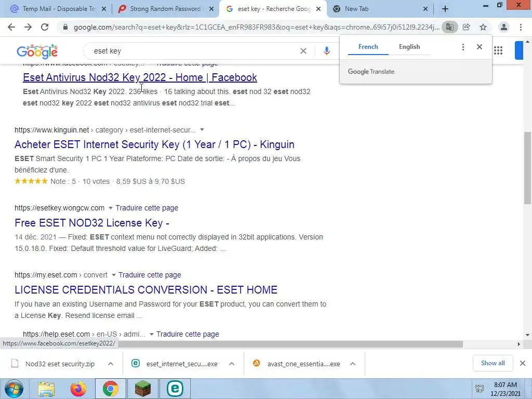The width and height of the screenshot is (532, 399).
Task: Click the scroll right arrow on horizontal scrollbar
Action: (x=519, y=344)
